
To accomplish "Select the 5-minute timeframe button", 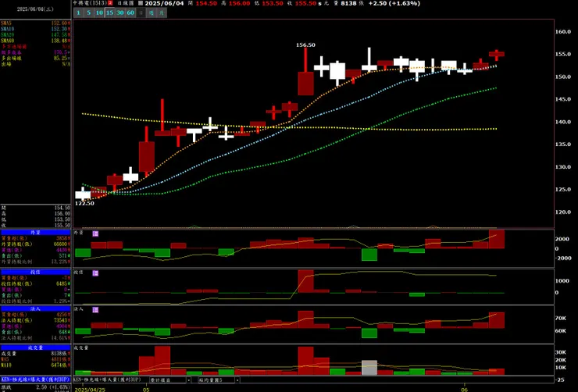I will coord(88,13).
